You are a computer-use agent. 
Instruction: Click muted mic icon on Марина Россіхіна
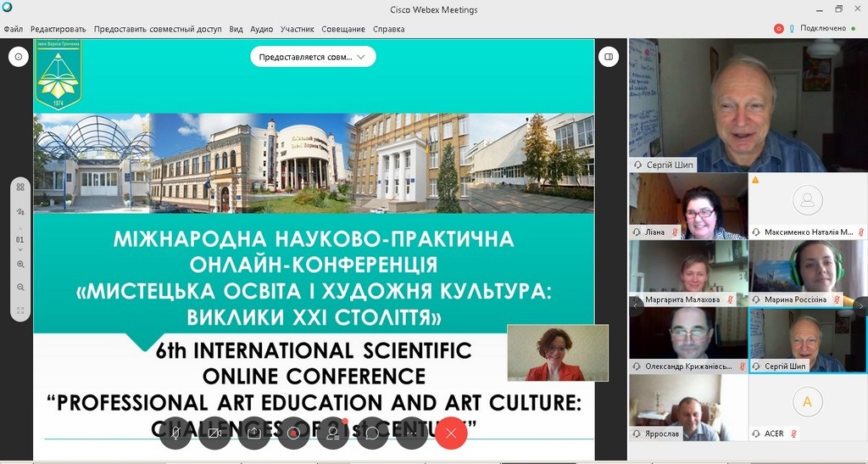point(837,299)
